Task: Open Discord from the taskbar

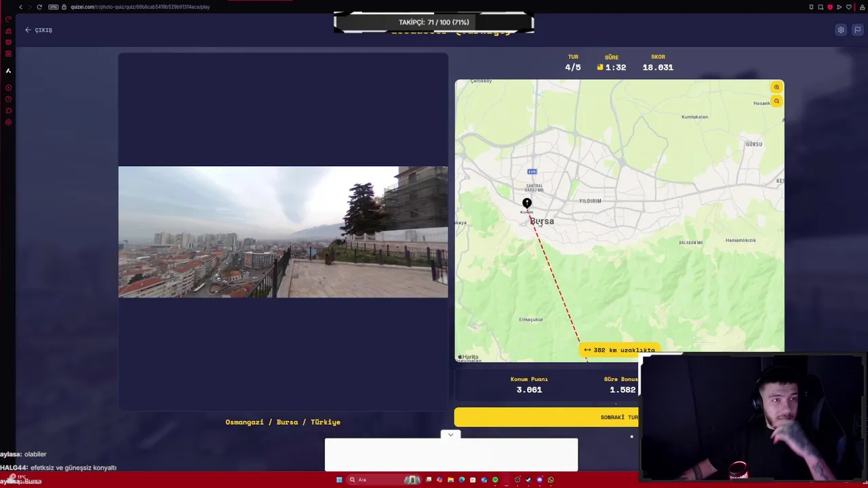Action: click(540, 480)
